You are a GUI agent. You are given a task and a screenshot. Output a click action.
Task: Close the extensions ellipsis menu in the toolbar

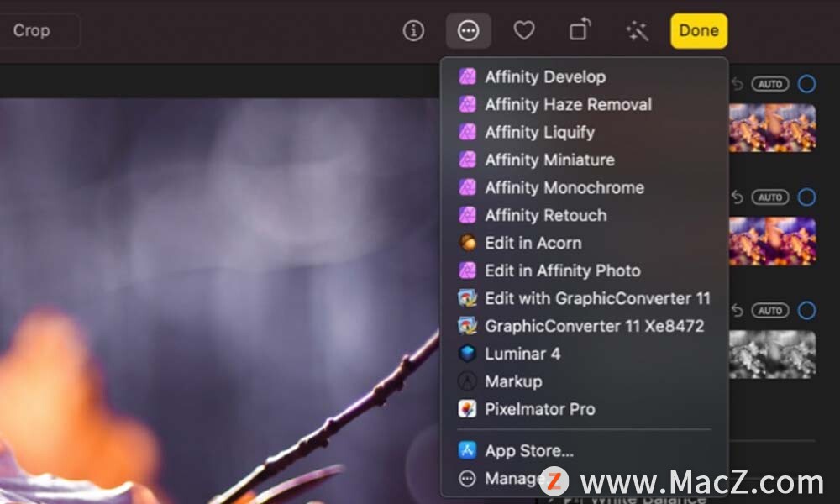point(468,31)
